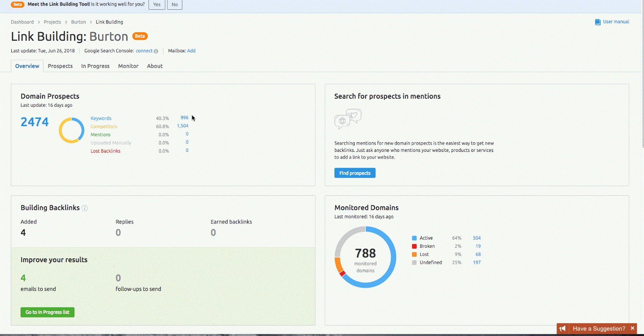
Task: Click the info icon beside Google Search Console
Action: [156, 51]
